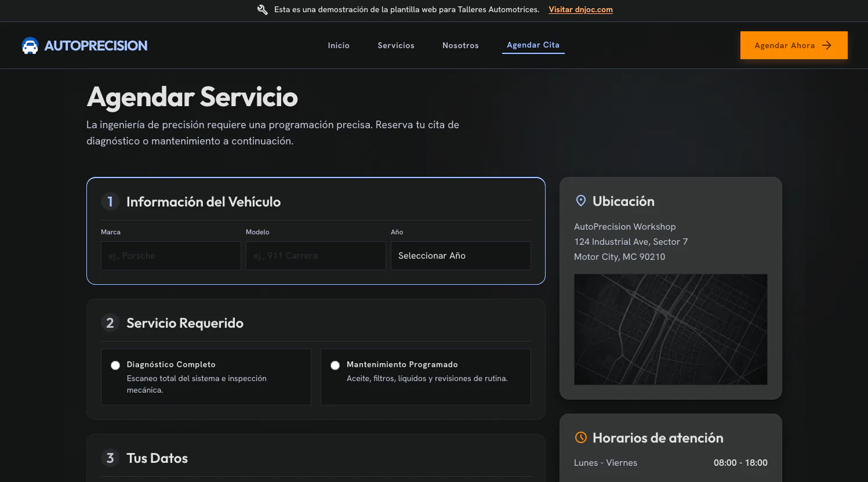Click the arrow icon in Agendar Ahora button
Viewport: 868px width, 482px height.
(827, 45)
